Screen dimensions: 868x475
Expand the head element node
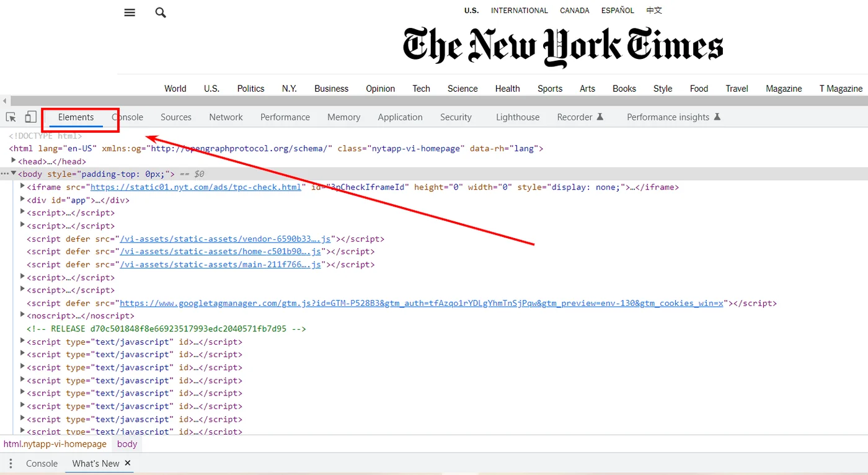pyautogui.click(x=14, y=161)
